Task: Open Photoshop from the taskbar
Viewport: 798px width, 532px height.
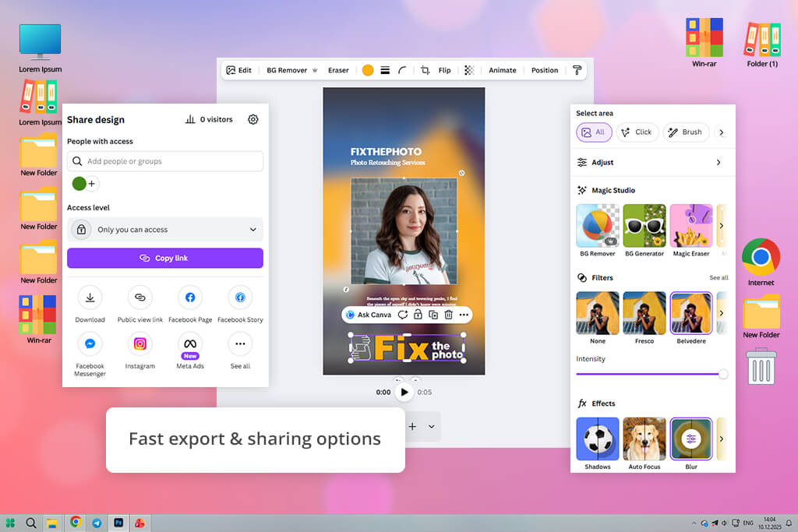Action: click(x=118, y=523)
